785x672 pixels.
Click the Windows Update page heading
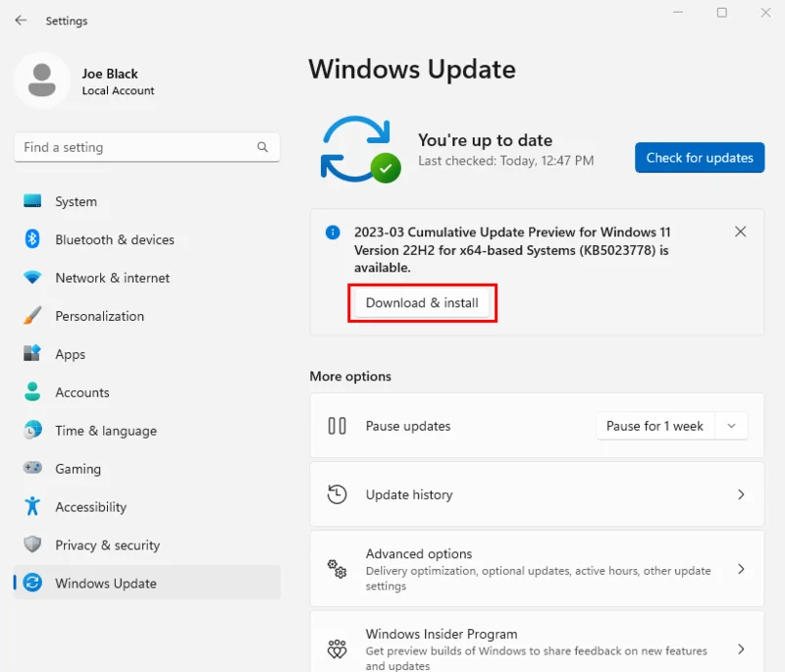pyautogui.click(x=412, y=69)
